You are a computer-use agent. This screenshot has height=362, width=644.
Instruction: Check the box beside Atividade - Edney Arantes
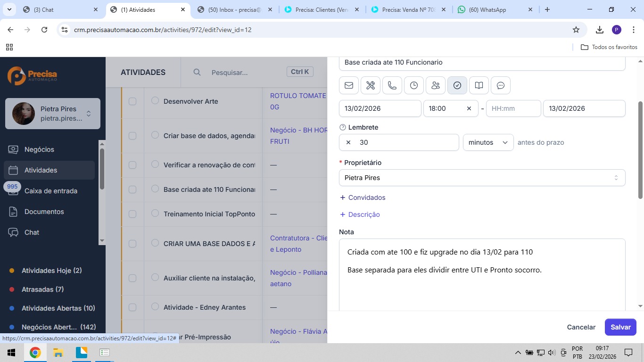(132, 307)
